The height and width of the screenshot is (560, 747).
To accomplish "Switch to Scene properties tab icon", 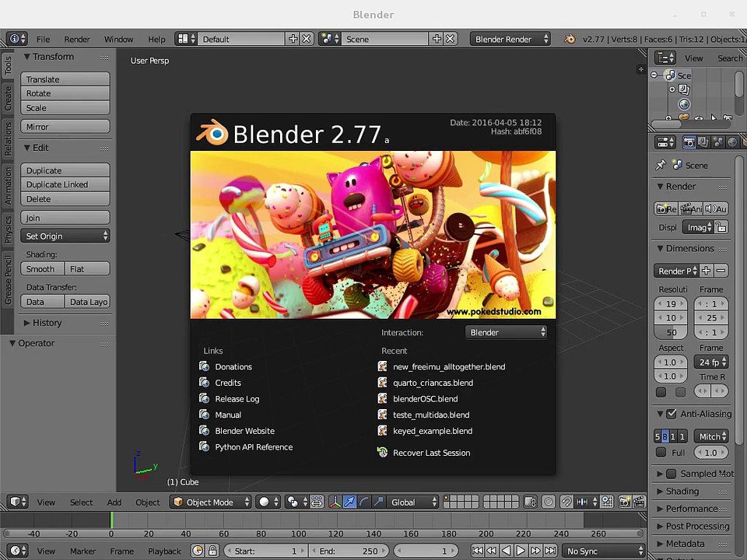I will tap(718, 142).
